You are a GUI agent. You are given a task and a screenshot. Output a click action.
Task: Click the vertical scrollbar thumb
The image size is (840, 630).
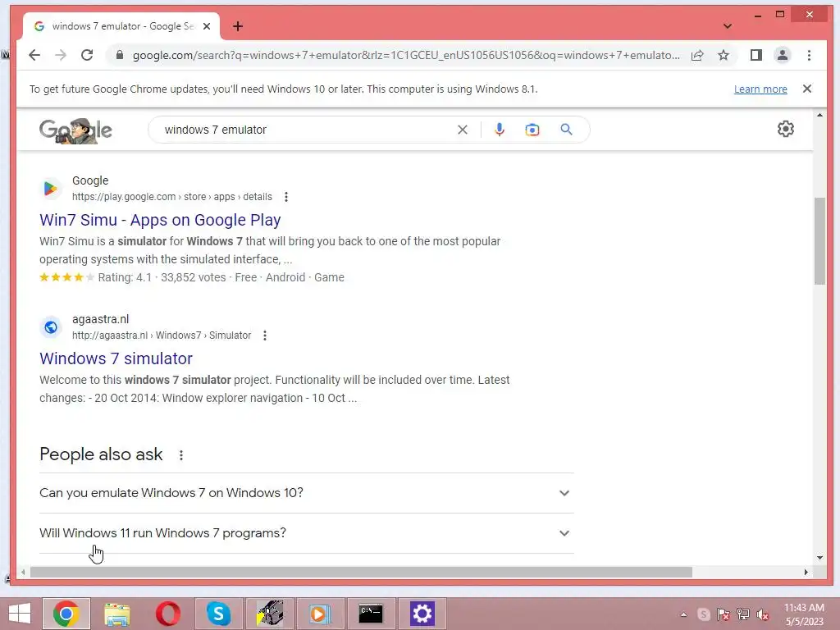pos(819,241)
